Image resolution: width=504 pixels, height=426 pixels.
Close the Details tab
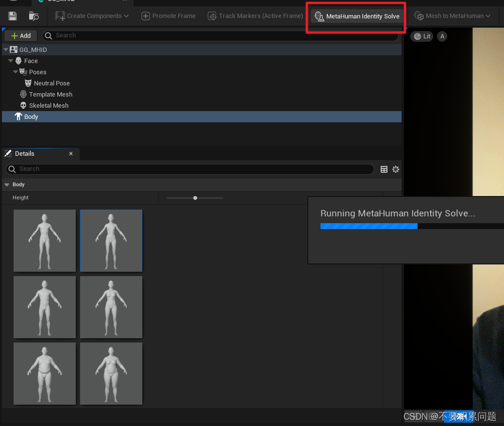click(71, 154)
